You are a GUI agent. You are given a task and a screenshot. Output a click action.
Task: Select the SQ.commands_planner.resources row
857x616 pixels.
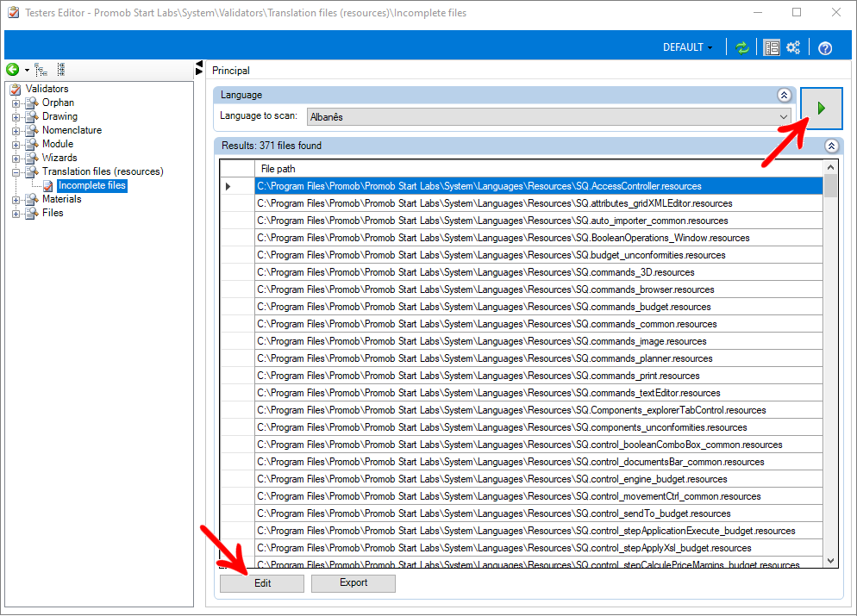[x=538, y=358]
